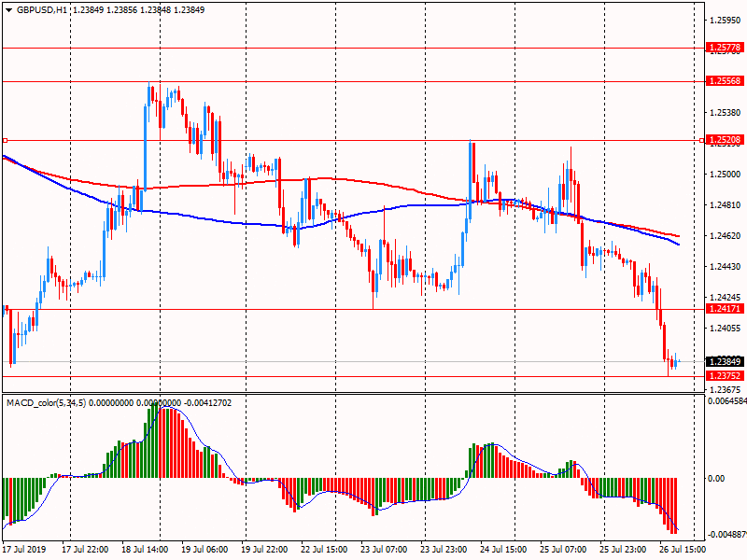This screenshot has height=560, width=747.
Task: Click the 0.0064584 top value on MACD scale
Action: (727, 401)
